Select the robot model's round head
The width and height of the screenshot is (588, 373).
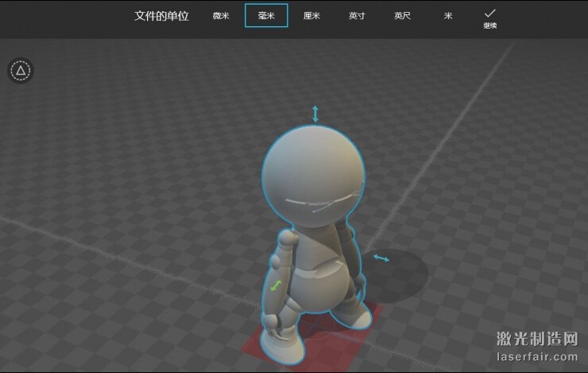[x=313, y=173]
